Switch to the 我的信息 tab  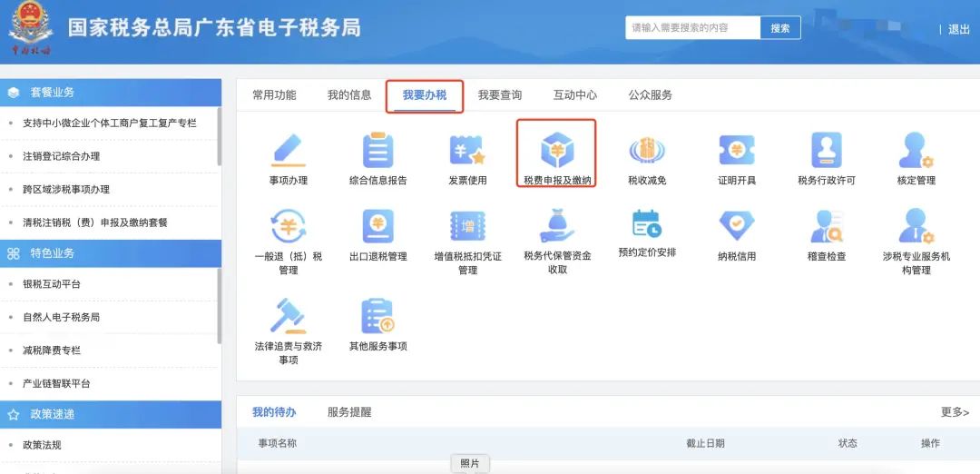[349, 95]
